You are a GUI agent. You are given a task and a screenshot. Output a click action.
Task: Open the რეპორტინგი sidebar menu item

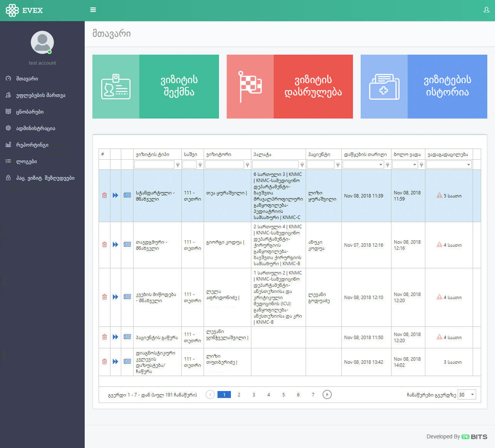click(x=32, y=145)
